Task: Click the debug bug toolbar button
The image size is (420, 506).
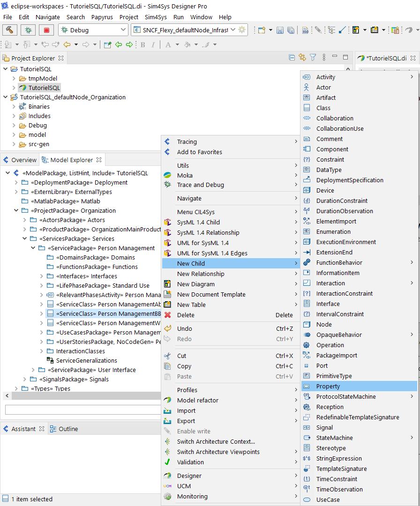Action: pyautogui.click(x=28, y=30)
